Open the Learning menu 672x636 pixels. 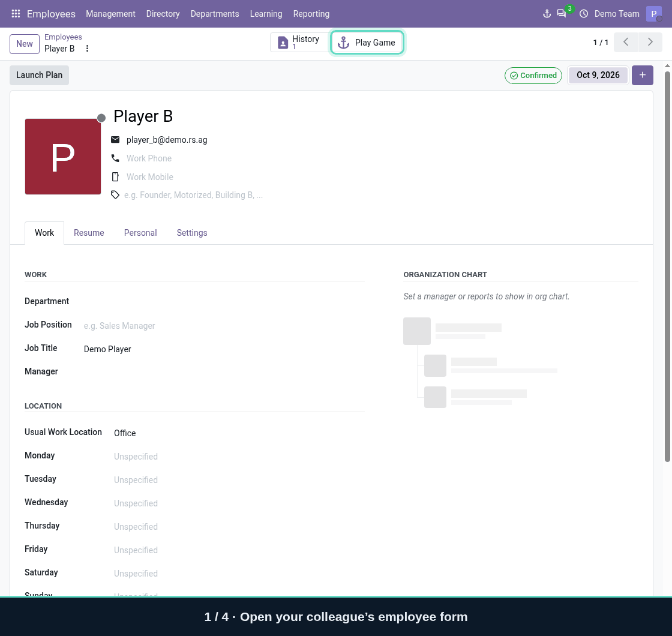[x=266, y=14]
